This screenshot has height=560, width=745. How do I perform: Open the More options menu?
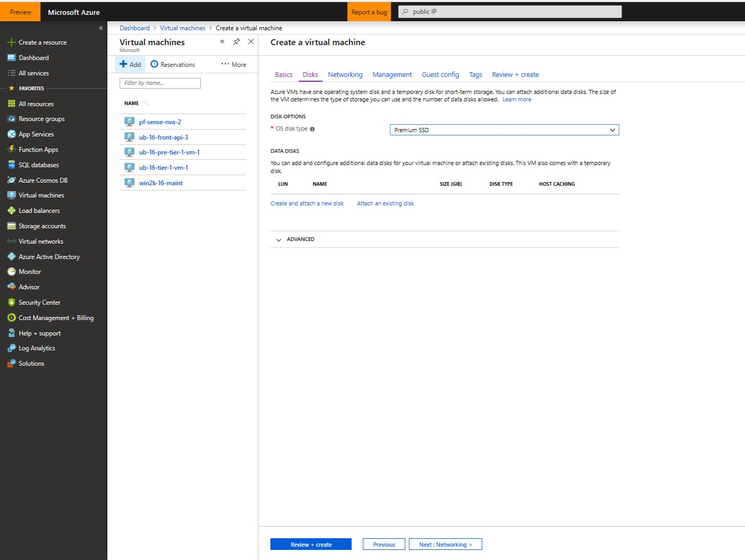point(234,65)
